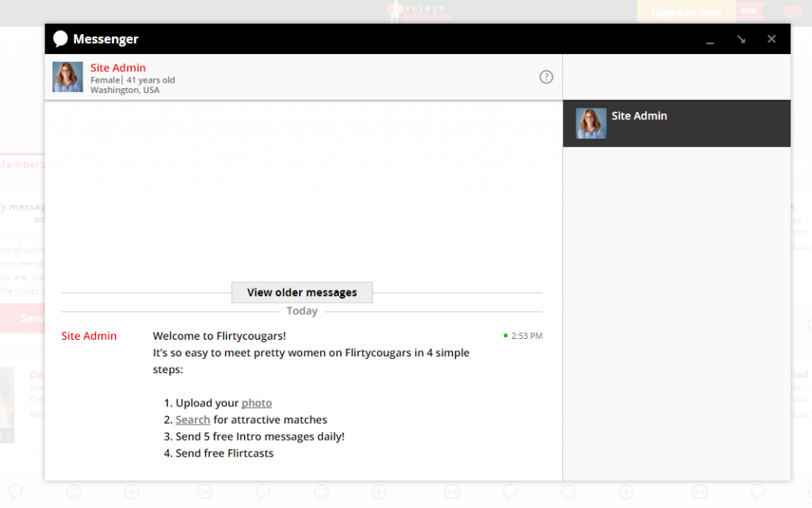Open Site Admin avatar in chat header
The height and width of the screenshot is (508, 812).
click(x=67, y=77)
